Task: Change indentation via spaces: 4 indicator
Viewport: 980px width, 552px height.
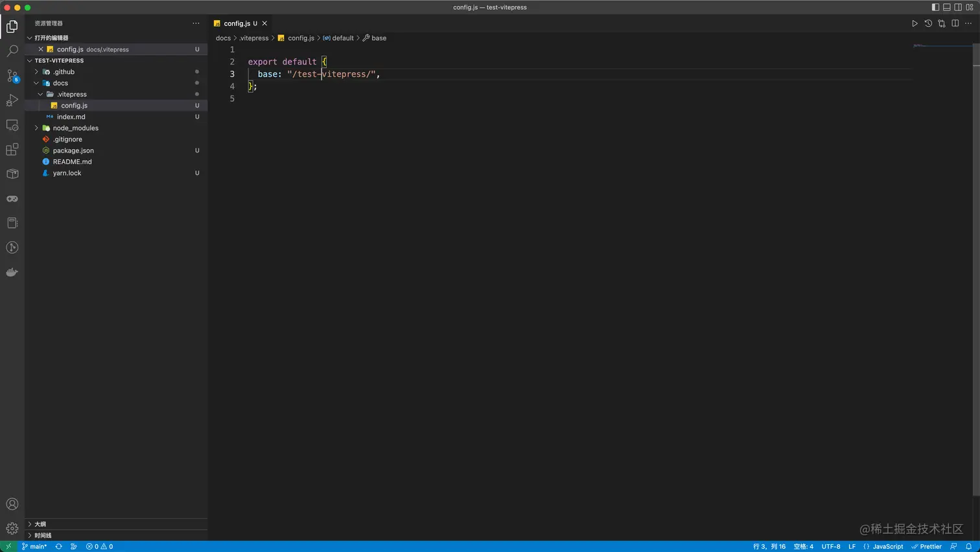Action: (x=804, y=546)
